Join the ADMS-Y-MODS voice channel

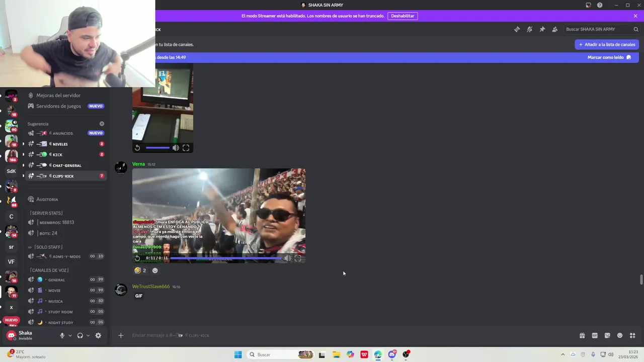[66, 256]
